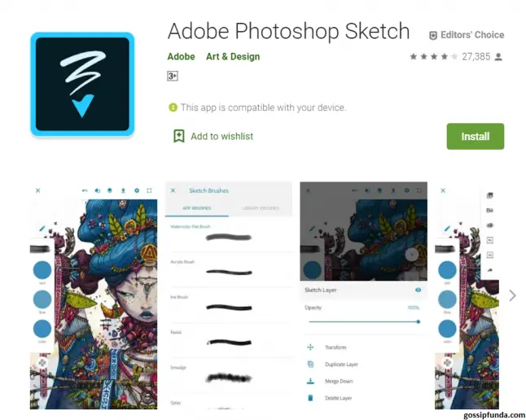Image resolution: width=526 pixels, height=420 pixels.
Task: Toggle the Sketch Layer eye visibility
Action: [x=418, y=290]
